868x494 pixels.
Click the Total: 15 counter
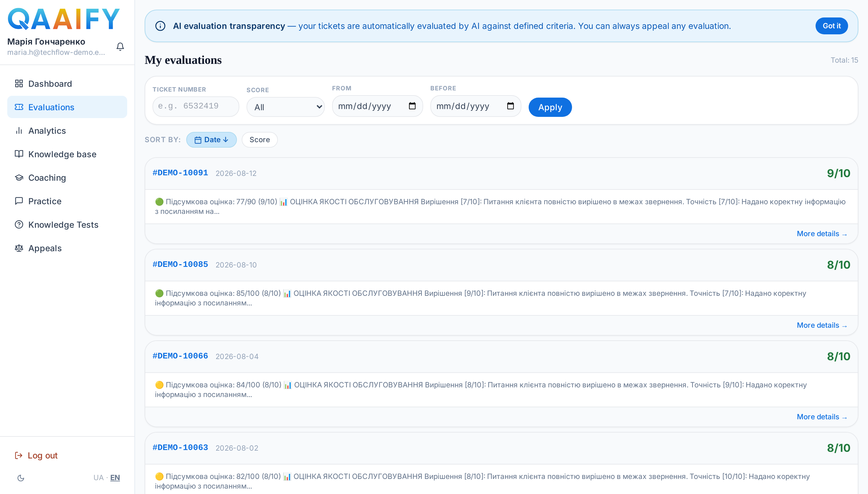(844, 60)
